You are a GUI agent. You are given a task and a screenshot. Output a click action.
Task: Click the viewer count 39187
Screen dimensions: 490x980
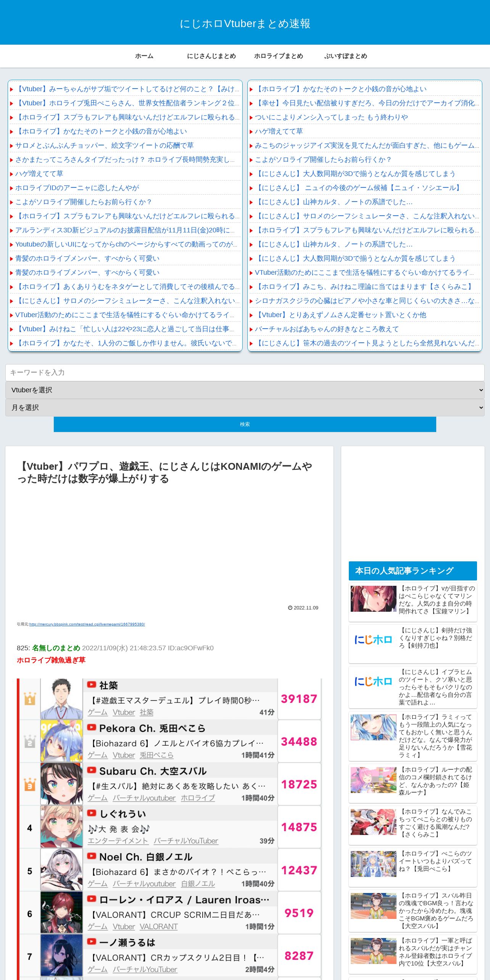299,699
